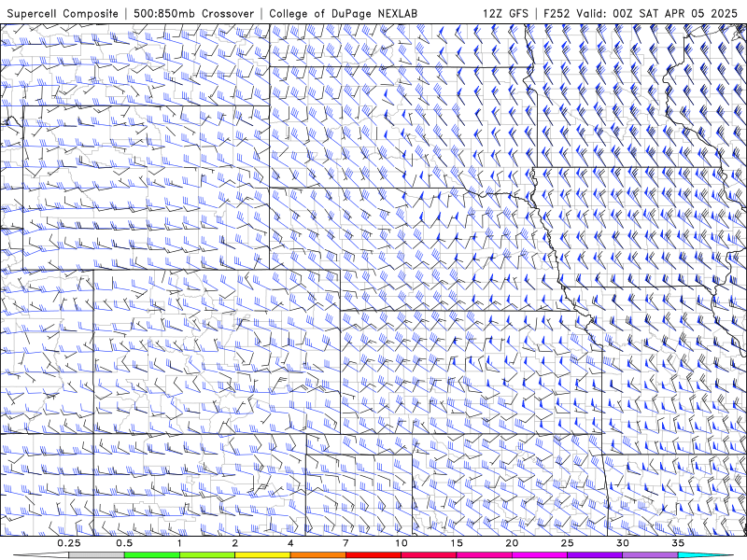This screenshot has width=747, height=560.
Task: Click the '7' scale value
Action: 345,543
